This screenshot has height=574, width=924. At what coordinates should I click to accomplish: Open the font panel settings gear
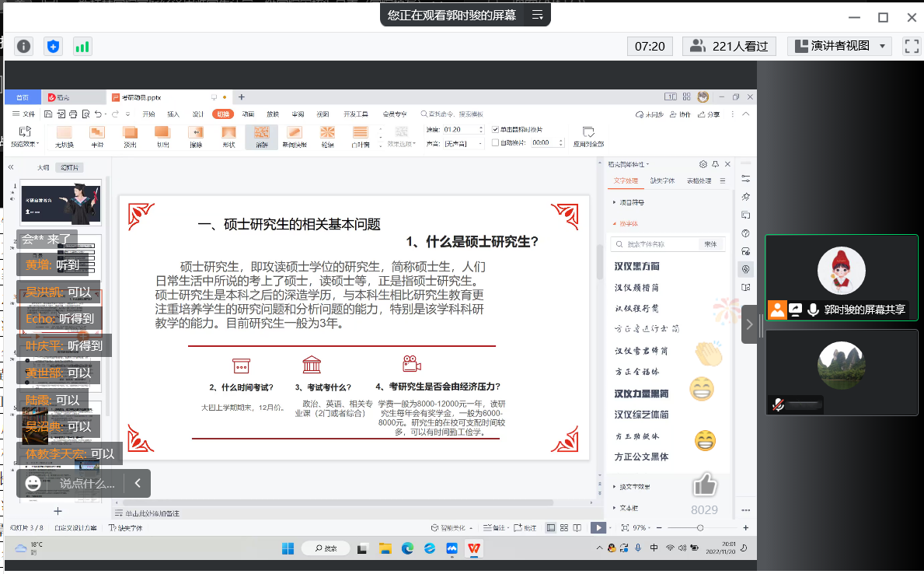703,164
